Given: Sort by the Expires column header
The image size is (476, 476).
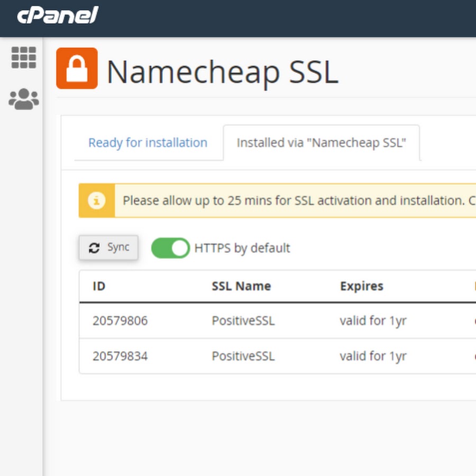Looking at the screenshot, I should [361, 286].
